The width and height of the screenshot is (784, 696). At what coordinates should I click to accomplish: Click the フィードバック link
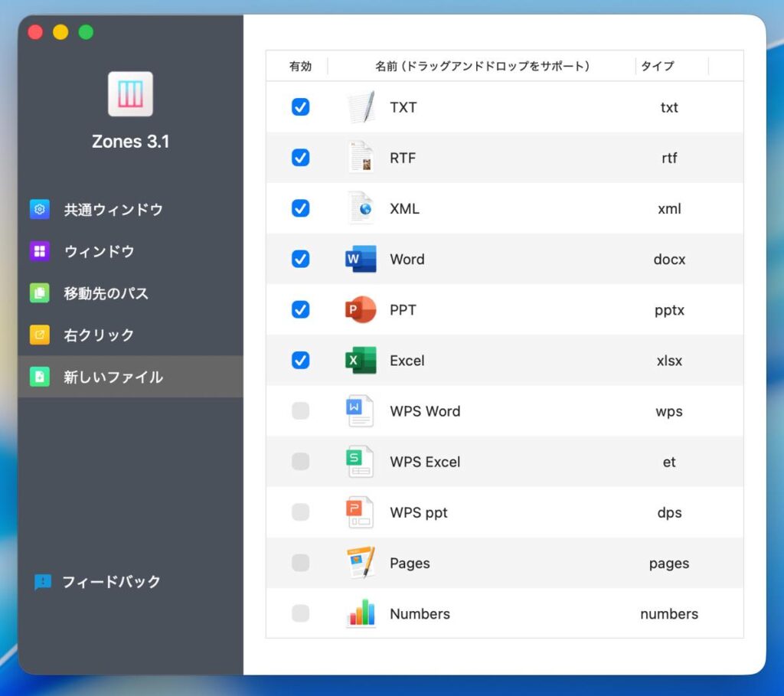110,582
